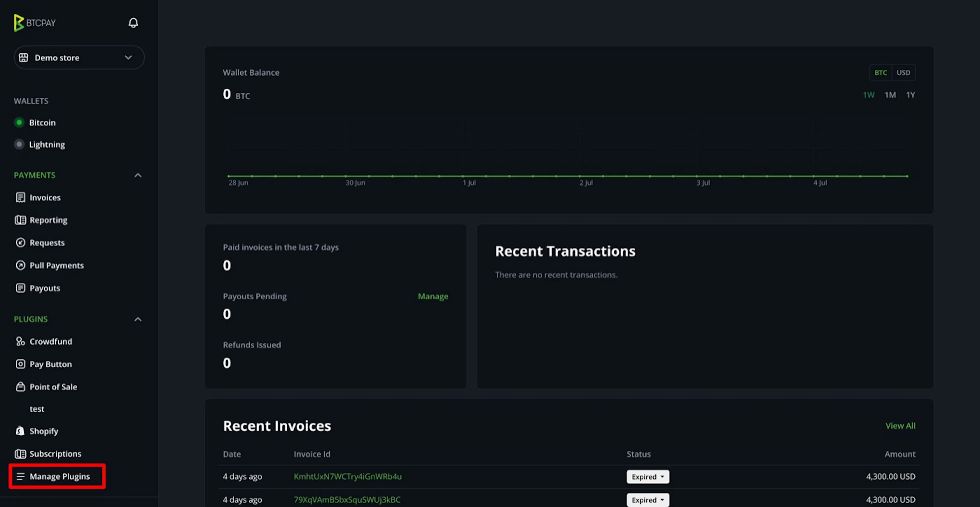
Task: Click the Recent Transactions heading
Action: click(565, 251)
